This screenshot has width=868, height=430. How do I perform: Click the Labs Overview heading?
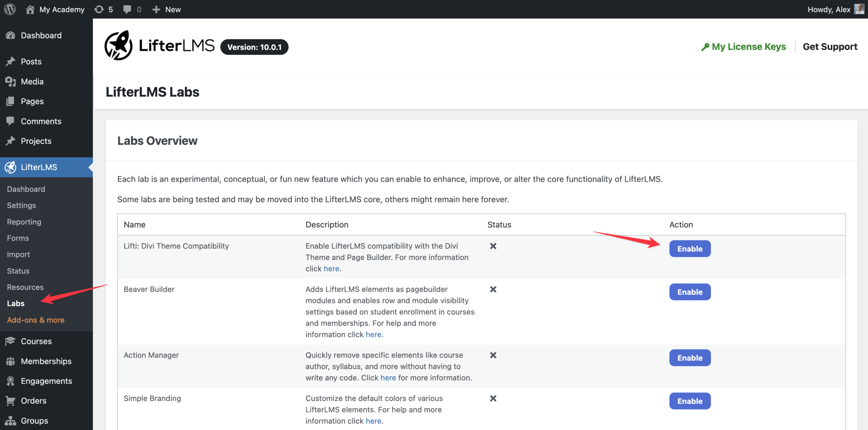point(157,140)
